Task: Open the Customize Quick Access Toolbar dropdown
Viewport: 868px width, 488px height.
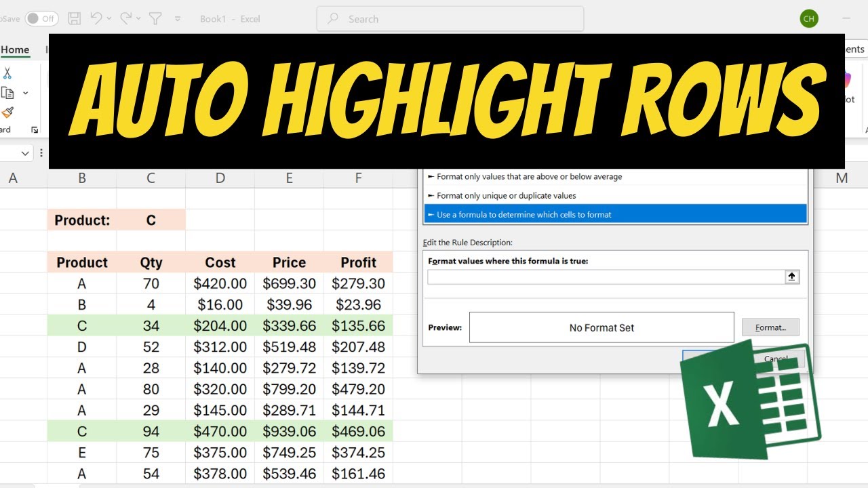Action: click(178, 19)
